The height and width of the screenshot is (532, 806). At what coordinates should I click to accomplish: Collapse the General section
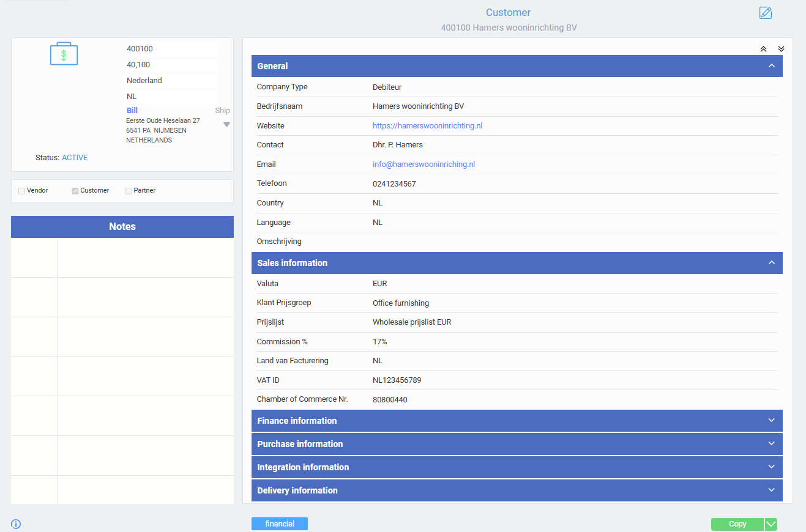517,66
